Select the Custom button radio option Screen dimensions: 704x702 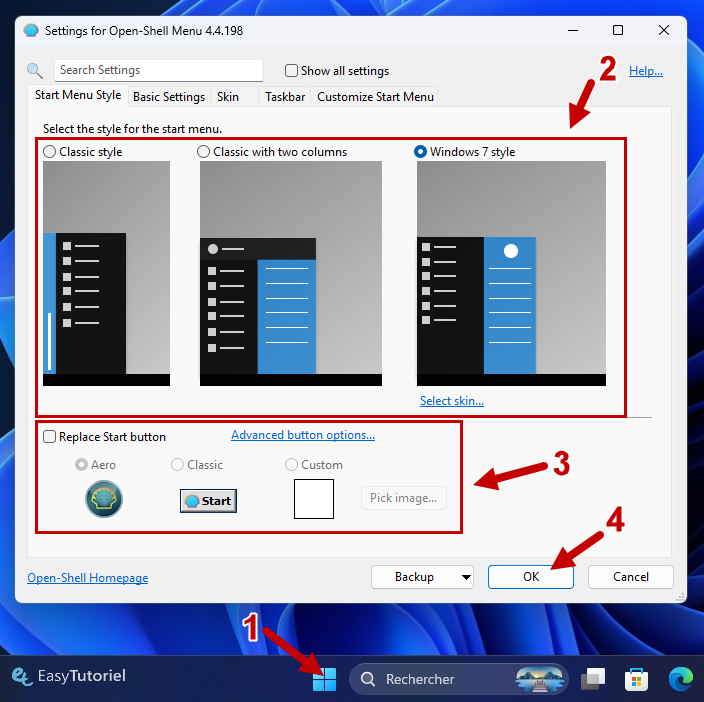click(291, 465)
